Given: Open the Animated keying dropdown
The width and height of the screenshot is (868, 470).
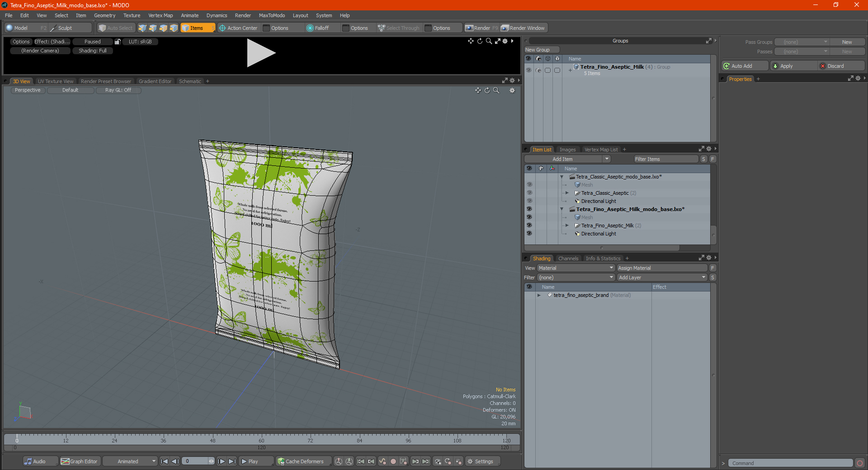Looking at the screenshot, I should click(130, 461).
